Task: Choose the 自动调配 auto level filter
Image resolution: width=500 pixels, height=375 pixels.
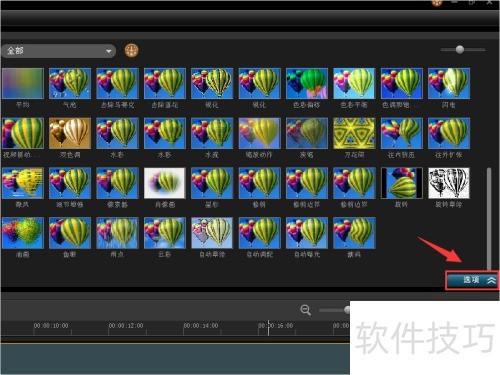Action: (260, 233)
